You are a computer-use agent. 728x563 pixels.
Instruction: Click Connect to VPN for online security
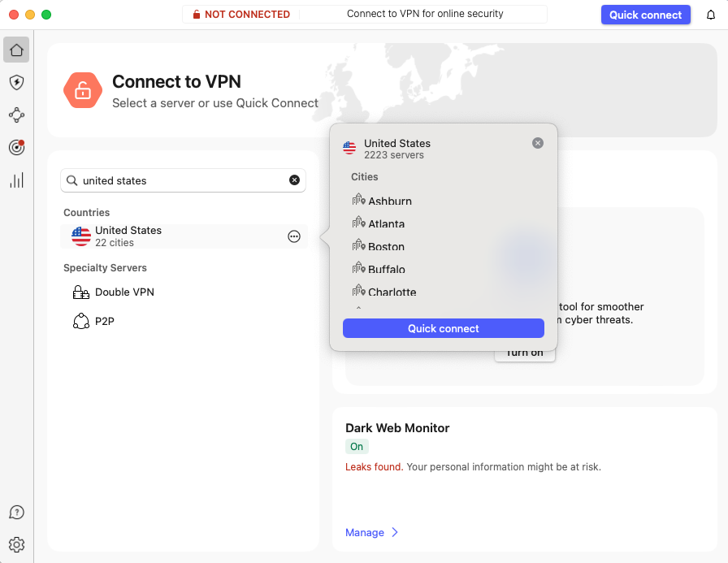pyautogui.click(x=425, y=14)
